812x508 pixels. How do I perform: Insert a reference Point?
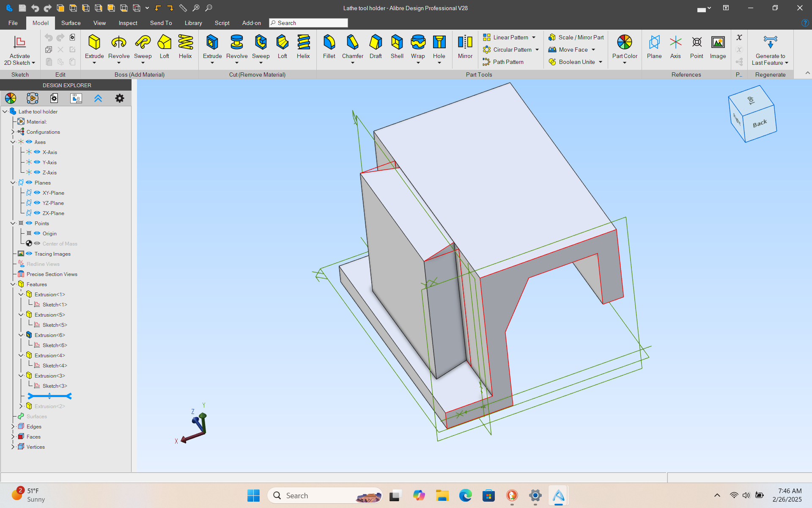pyautogui.click(x=697, y=47)
